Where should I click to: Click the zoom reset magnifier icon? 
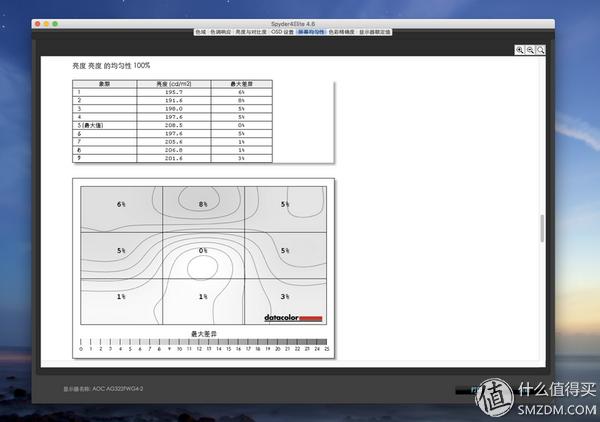click(x=540, y=50)
